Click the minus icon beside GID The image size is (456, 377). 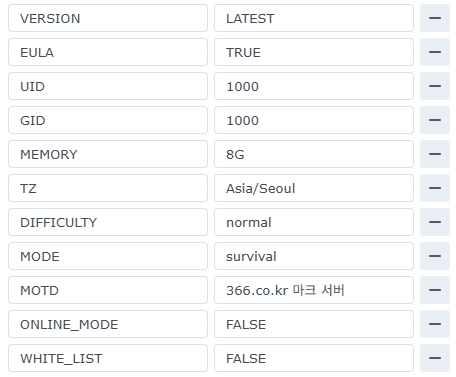[x=435, y=120]
